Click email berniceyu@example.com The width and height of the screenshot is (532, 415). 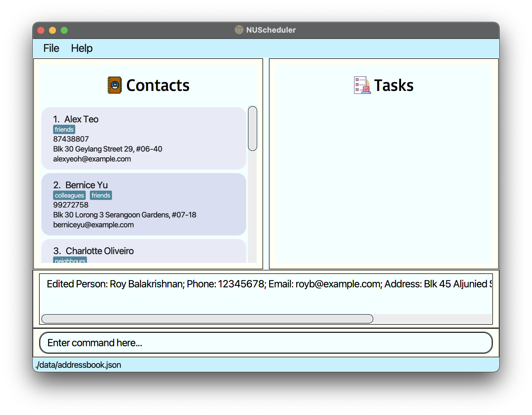pyautogui.click(x=93, y=225)
